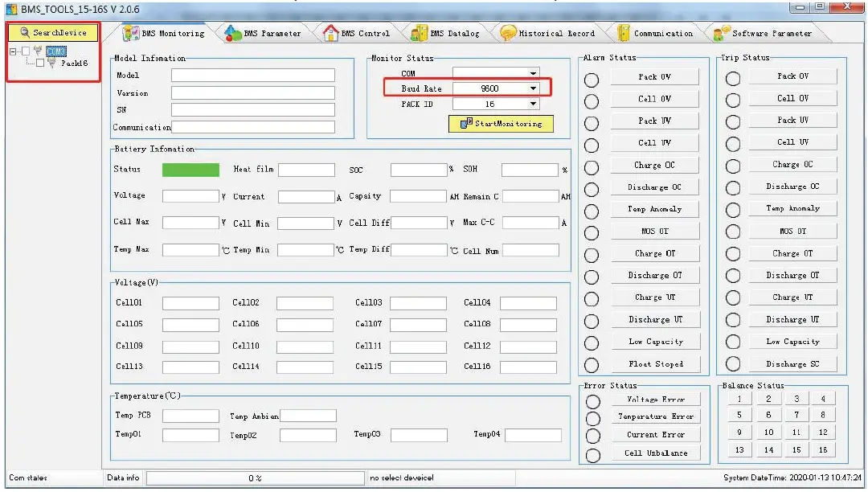Click the Trip Status Temp Anomaly button
868x492 pixels.
(792, 208)
